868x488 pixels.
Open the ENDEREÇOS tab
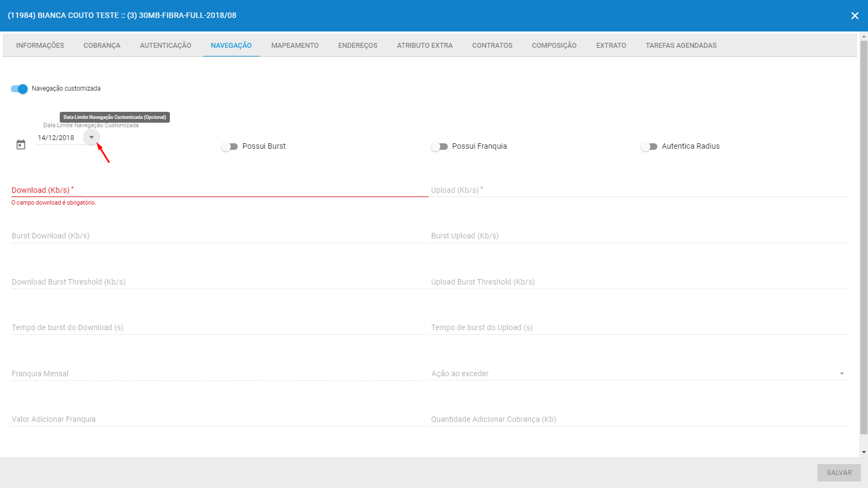358,46
